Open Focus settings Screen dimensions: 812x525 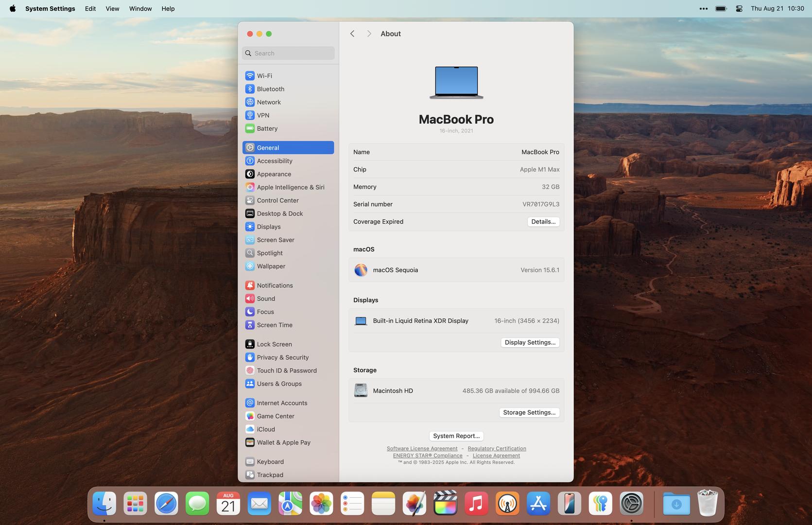(288, 312)
